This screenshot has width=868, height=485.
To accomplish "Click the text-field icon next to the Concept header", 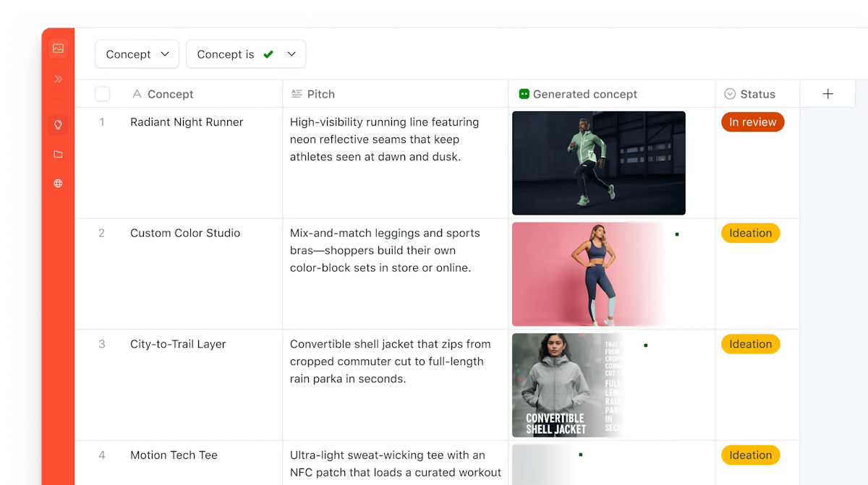I will point(137,94).
